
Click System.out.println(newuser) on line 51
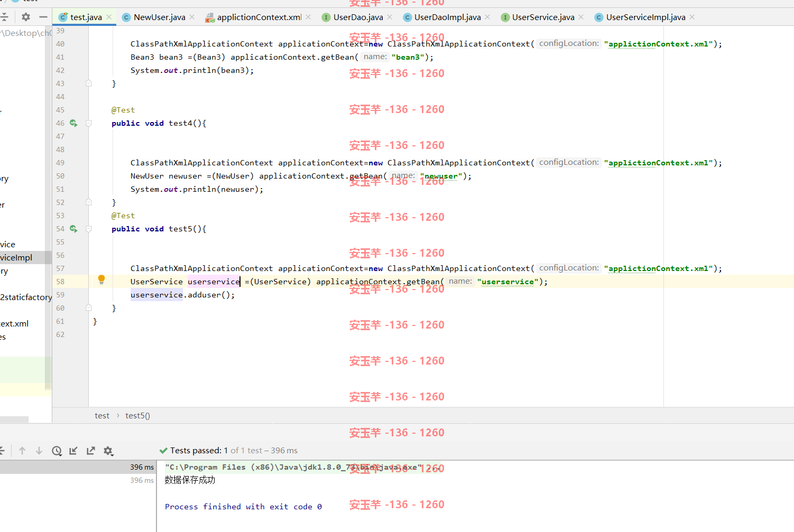coord(197,189)
